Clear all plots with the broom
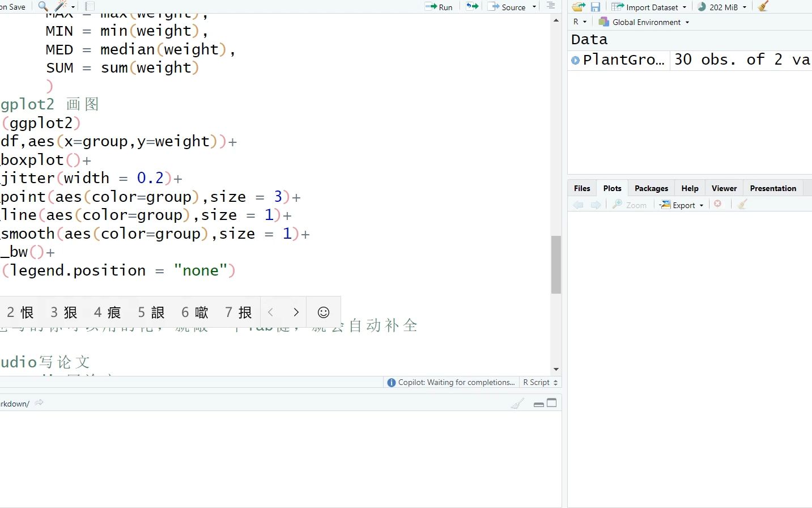 coord(742,204)
